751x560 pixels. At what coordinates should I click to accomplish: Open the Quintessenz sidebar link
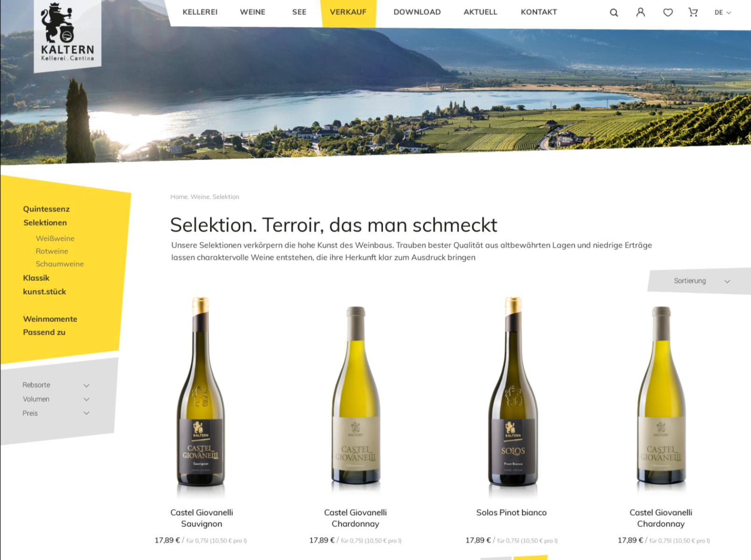[46, 209]
